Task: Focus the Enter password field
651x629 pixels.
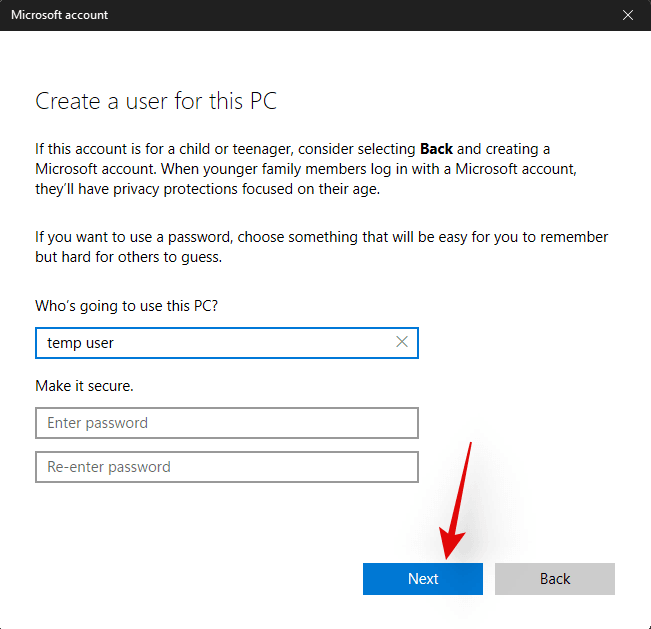Action: pyautogui.click(x=226, y=423)
